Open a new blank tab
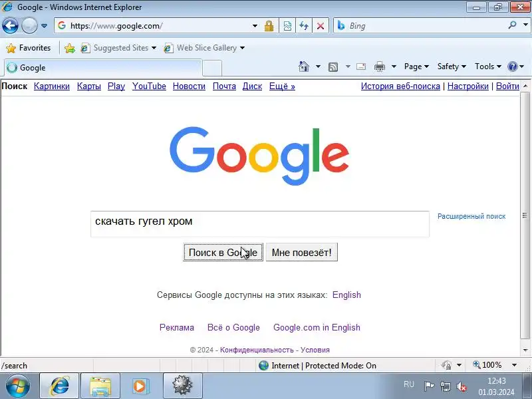 212,68
